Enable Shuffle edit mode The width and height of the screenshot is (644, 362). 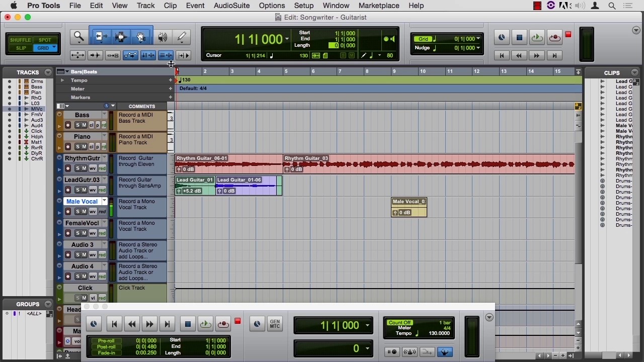point(21,40)
